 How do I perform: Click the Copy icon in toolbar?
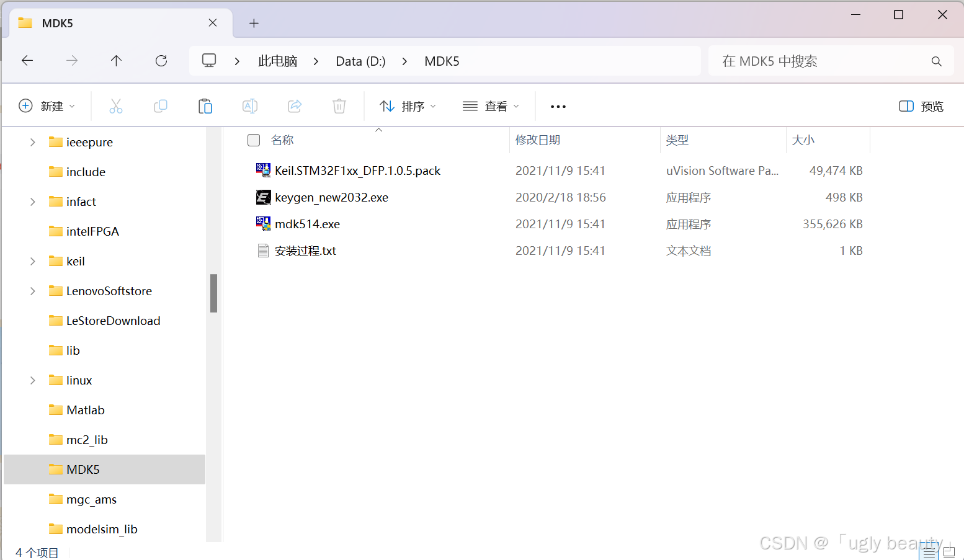[161, 106]
